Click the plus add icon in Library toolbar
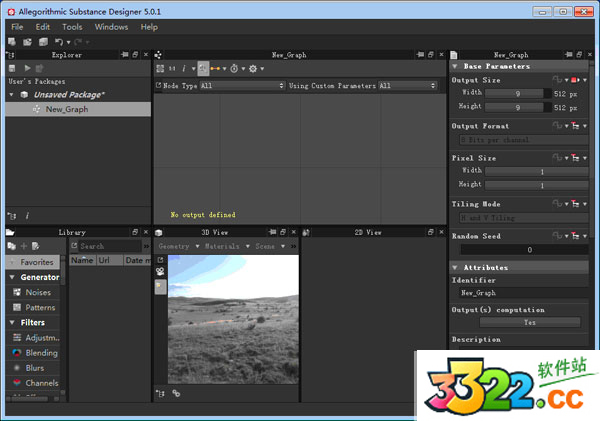 tap(24, 246)
